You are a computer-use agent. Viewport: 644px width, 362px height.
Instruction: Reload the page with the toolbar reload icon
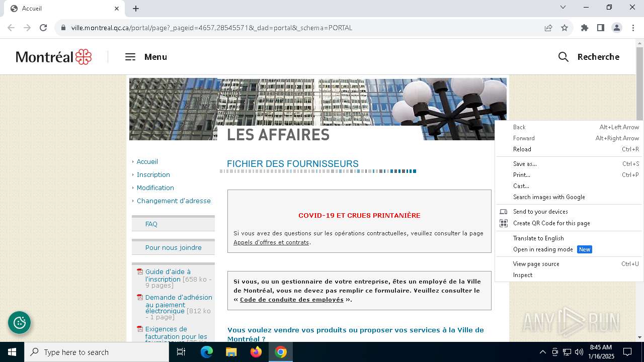coord(43,28)
